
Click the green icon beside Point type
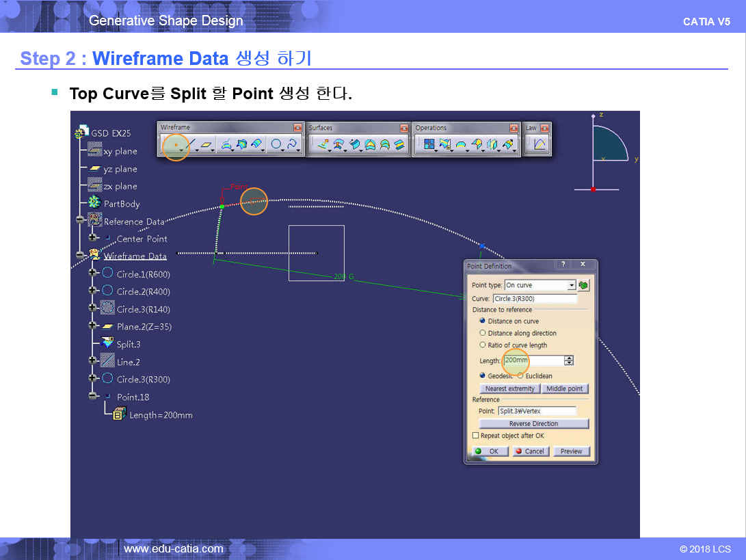pyautogui.click(x=583, y=285)
